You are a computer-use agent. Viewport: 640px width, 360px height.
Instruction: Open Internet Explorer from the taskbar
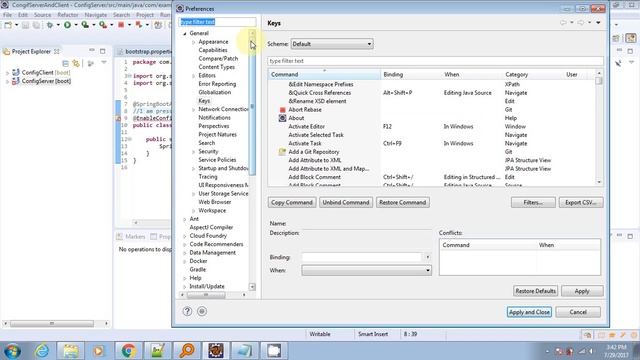[x=42, y=351]
